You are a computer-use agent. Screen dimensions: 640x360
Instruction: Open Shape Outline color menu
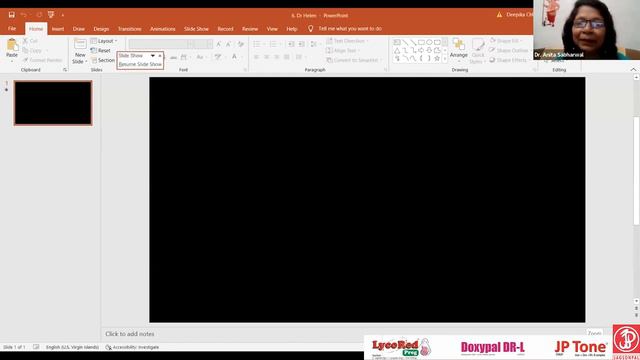(510, 50)
